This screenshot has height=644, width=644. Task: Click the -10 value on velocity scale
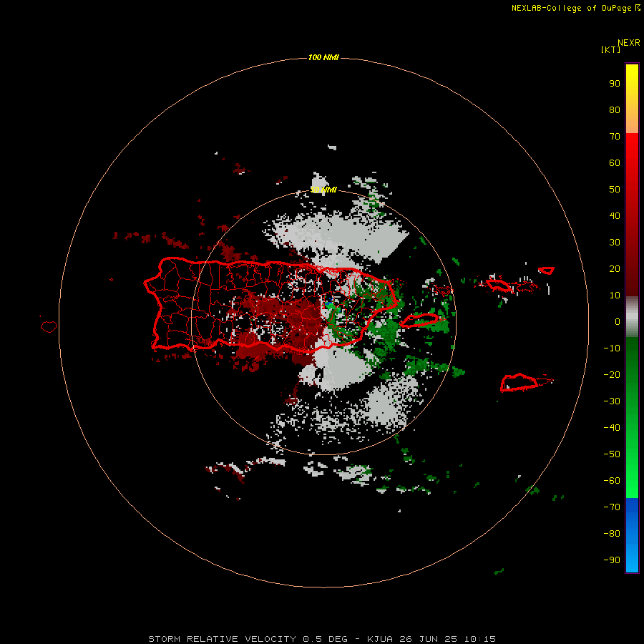(x=612, y=348)
